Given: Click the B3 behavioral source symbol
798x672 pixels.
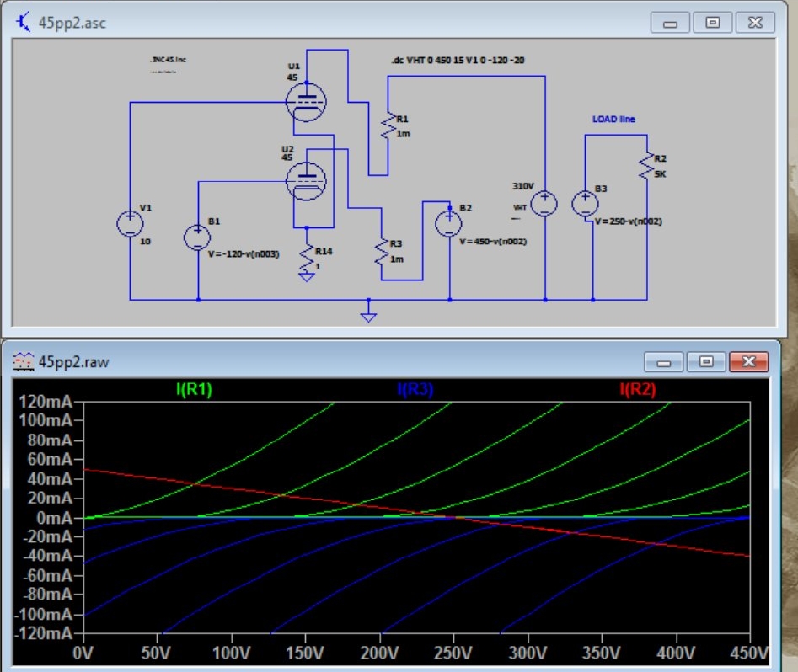Looking at the screenshot, I should click(x=586, y=204).
